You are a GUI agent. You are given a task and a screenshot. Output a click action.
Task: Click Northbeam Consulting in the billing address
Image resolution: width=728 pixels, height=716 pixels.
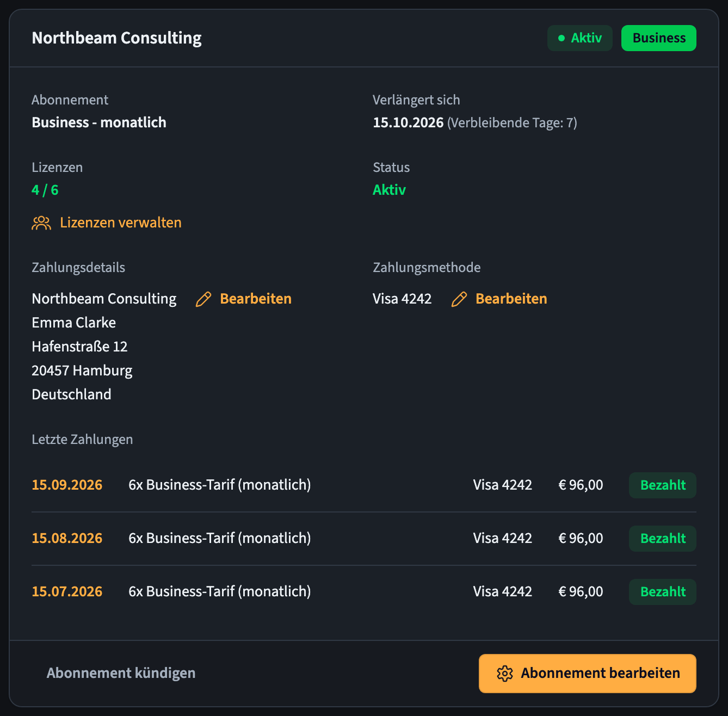click(104, 299)
